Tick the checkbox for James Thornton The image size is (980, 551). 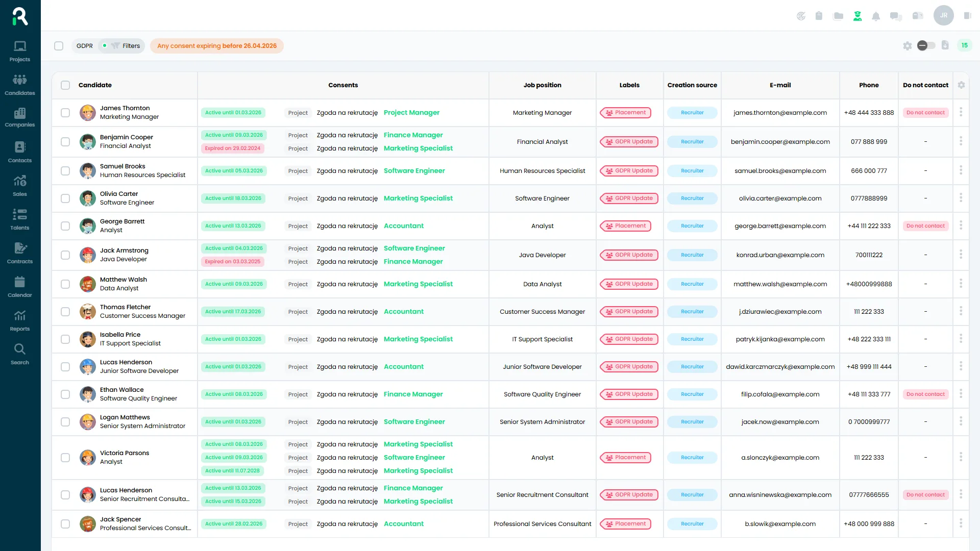[65, 113]
